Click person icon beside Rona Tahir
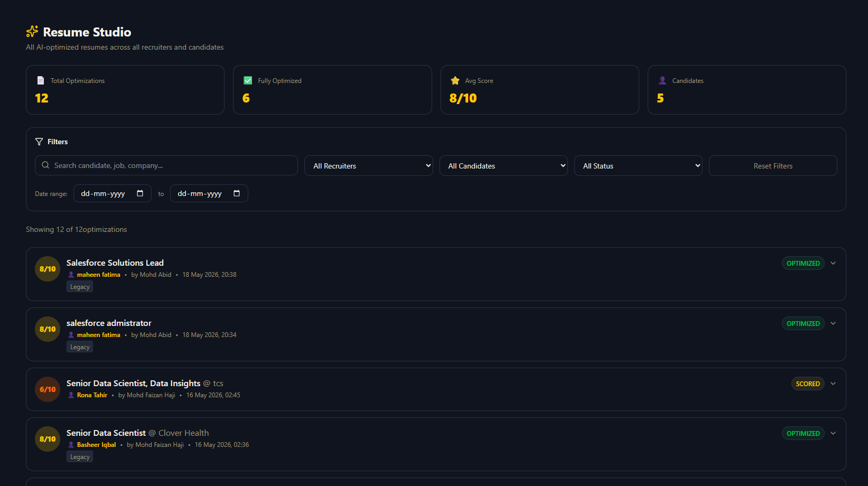Image resolution: width=868 pixels, height=486 pixels. tap(71, 395)
